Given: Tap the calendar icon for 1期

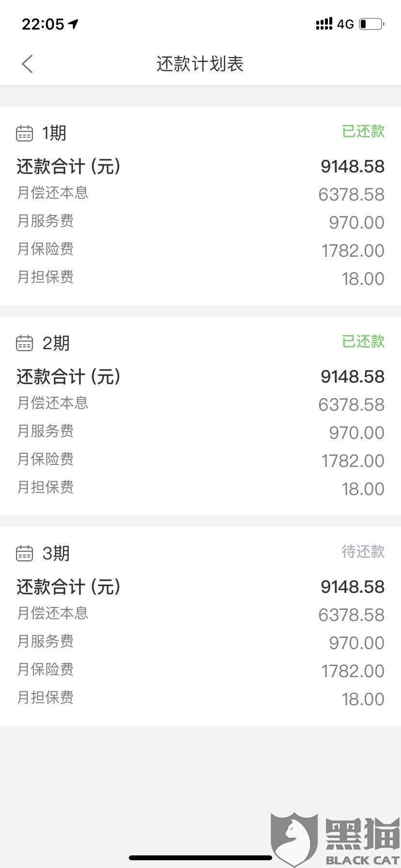Looking at the screenshot, I should tap(24, 133).
